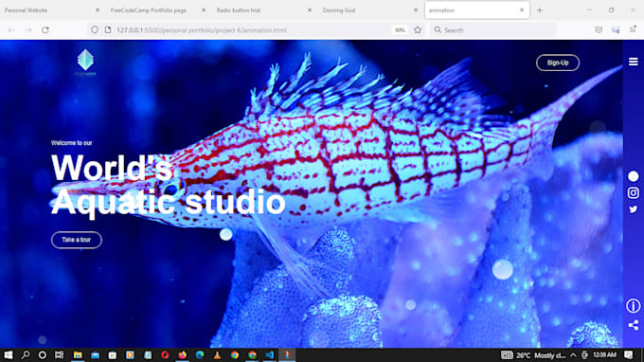Open the Windows Start menu

9,355
